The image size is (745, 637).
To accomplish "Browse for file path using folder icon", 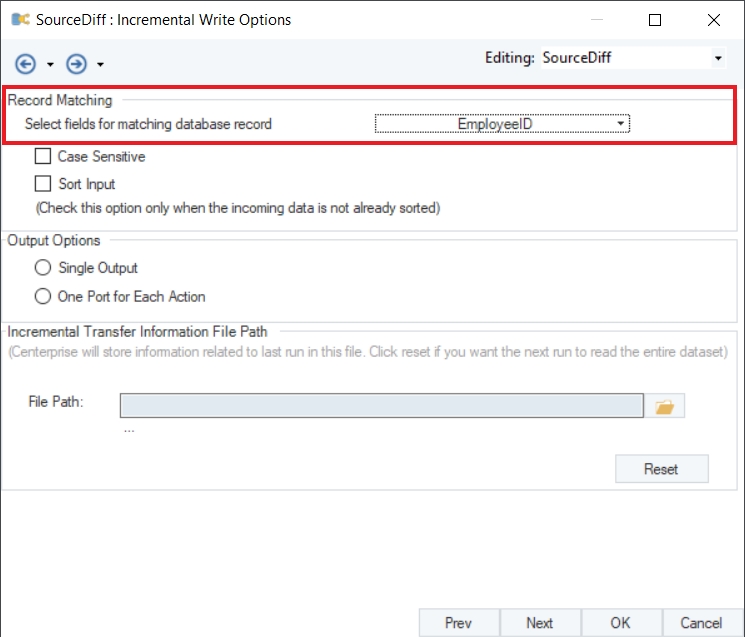I will [x=663, y=406].
